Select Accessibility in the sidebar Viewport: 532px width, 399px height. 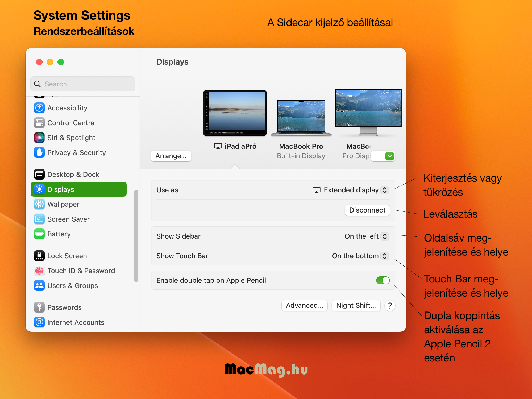click(x=79, y=108)
